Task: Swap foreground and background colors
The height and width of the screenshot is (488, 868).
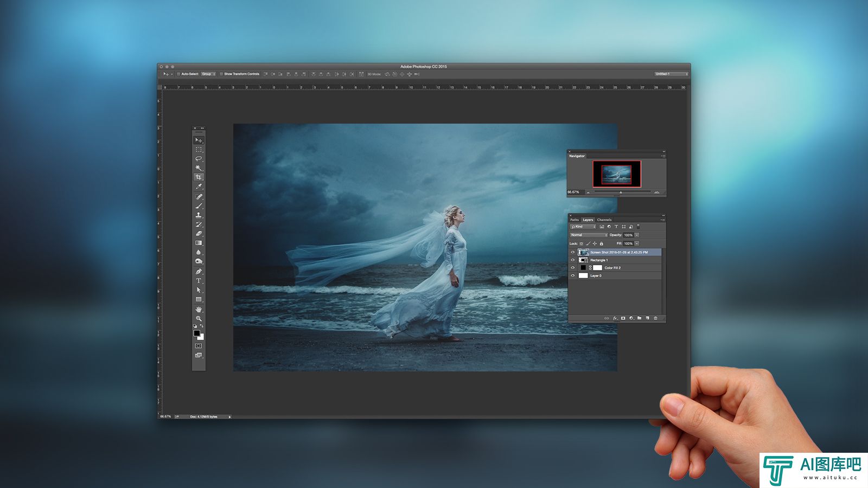Action: point(201,326)
